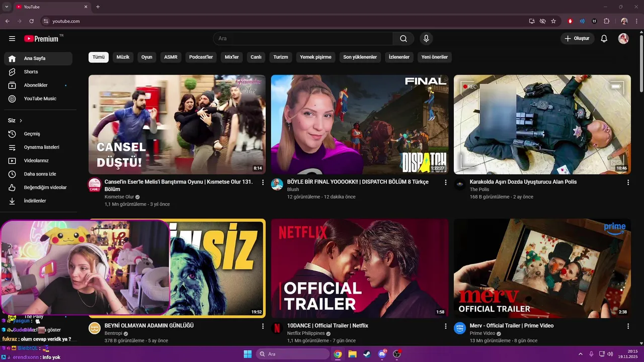Play the 10DANCE Official Trailer thumbnail

pyautogui.click(x=360, y=268)
